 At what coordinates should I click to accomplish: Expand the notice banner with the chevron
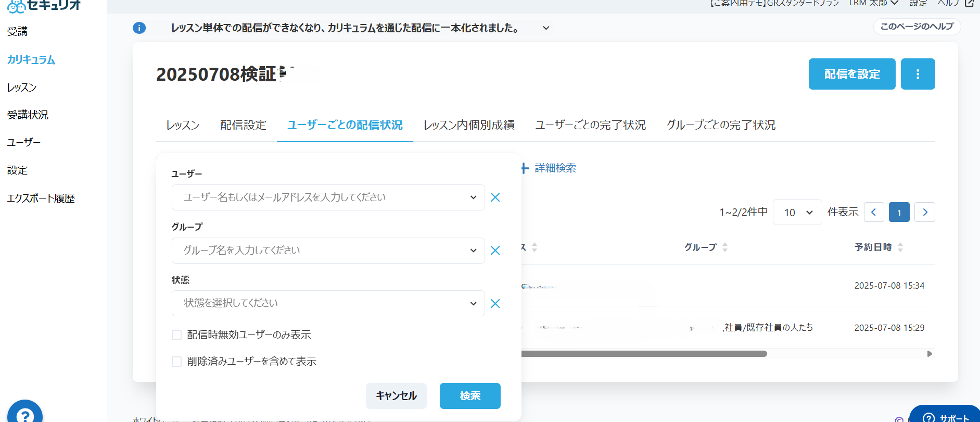[x=546, y=28]
